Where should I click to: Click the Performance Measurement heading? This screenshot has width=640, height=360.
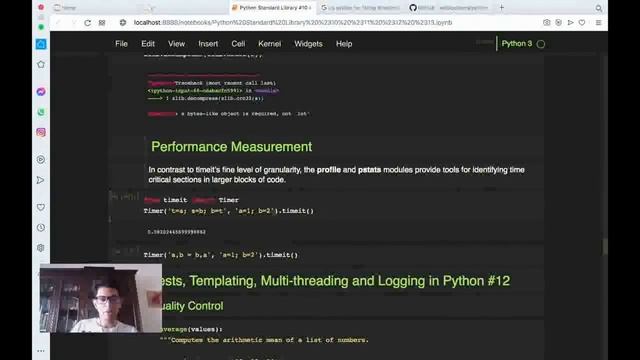231,147
